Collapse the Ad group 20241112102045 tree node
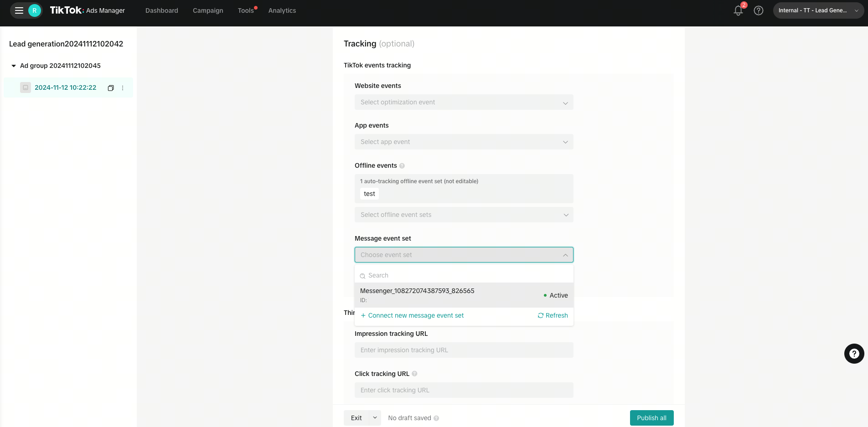The image size is (868, 427). [14, 66]
